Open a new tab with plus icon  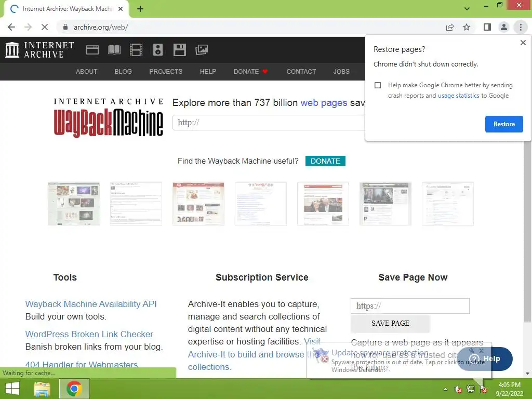pyautogui.click(x=140, y=9)
